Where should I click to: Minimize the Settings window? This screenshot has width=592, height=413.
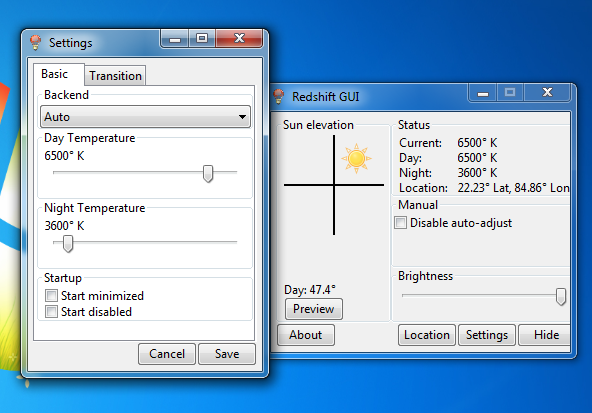tap(175, 39)
